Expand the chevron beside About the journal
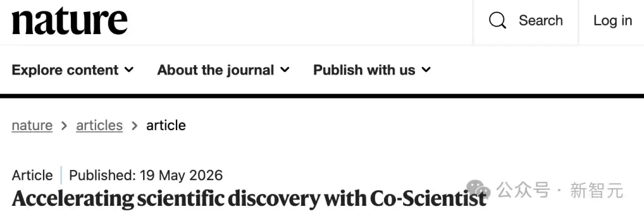Viewport: 644px width, 216px height. pyautogui.click(x=284, y=70)
